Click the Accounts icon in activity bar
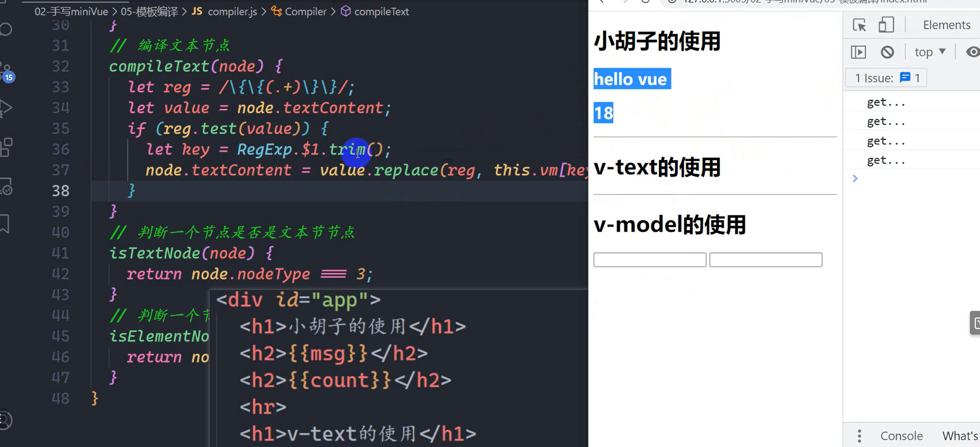980x447 pixels. point(4,421)
